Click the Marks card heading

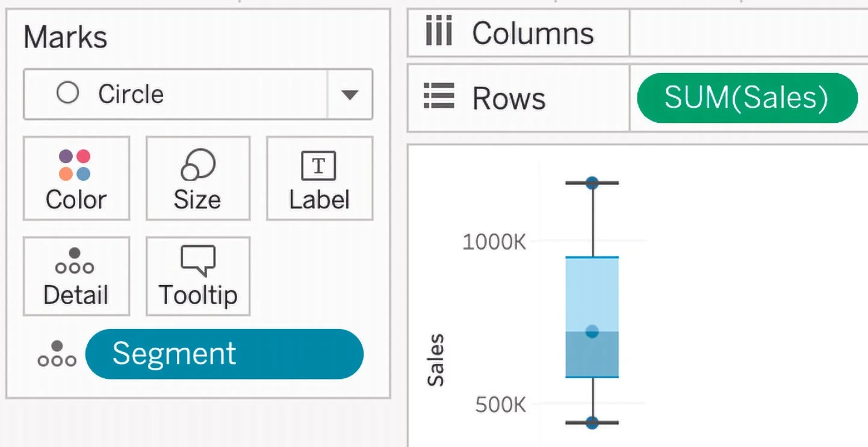(x=66, y=37)
